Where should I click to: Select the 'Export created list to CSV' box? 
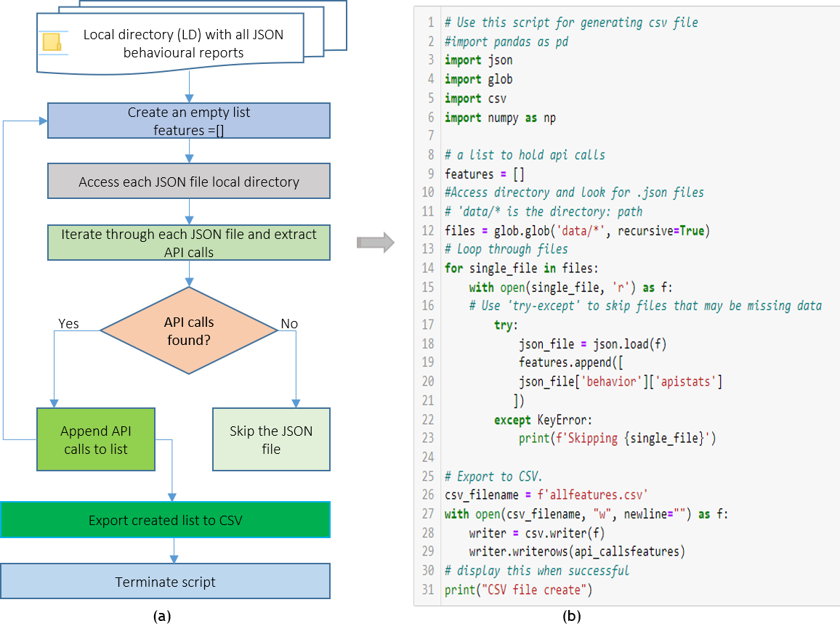coord(165,520)
